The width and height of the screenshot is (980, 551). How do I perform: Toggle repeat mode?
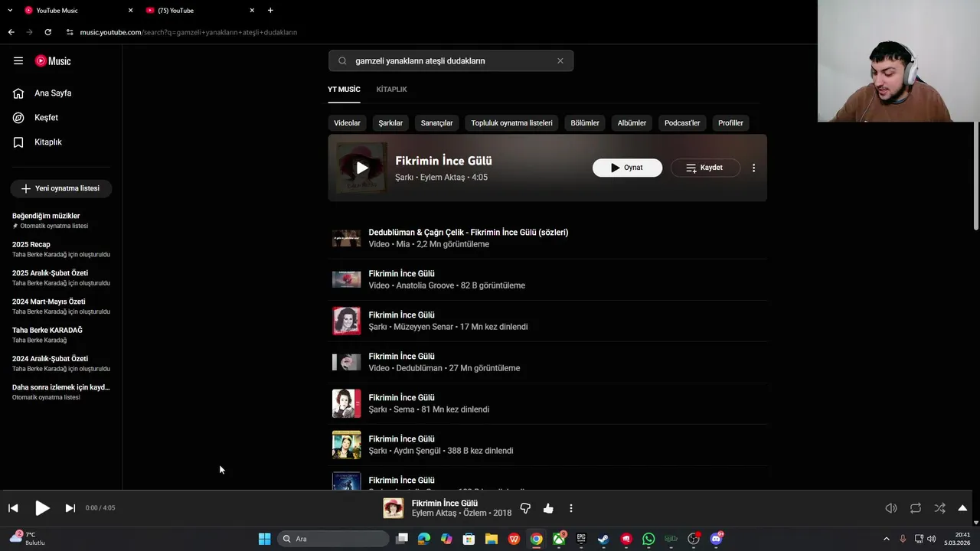click(916, 508)
